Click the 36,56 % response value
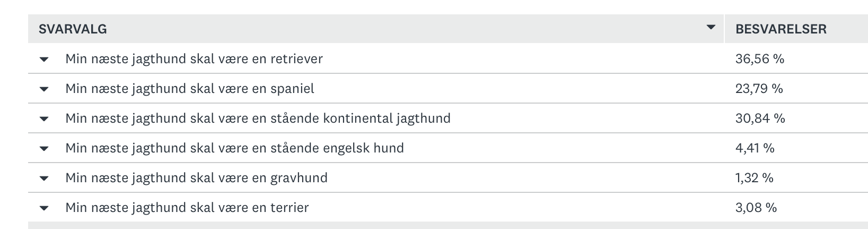The height and width of the screenshot is (229, 868). [759, 59]
